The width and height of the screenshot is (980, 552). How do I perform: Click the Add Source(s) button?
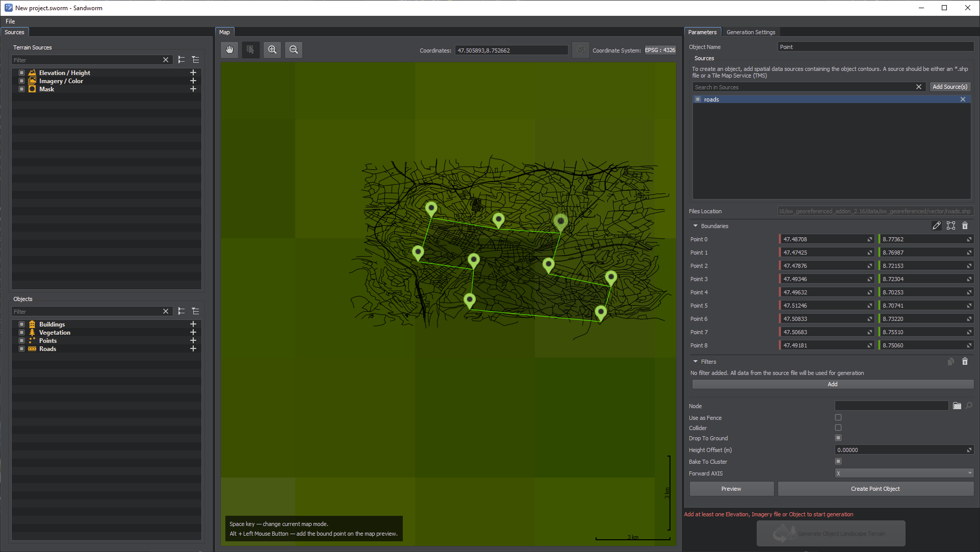point(949,87)
